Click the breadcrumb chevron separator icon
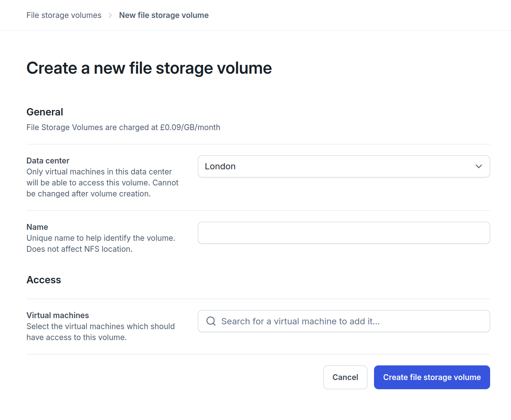511x420 pixels. (110, 15)
